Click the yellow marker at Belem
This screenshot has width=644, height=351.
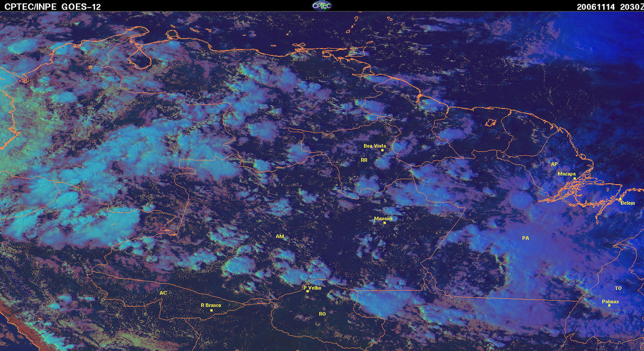(620, 199)
